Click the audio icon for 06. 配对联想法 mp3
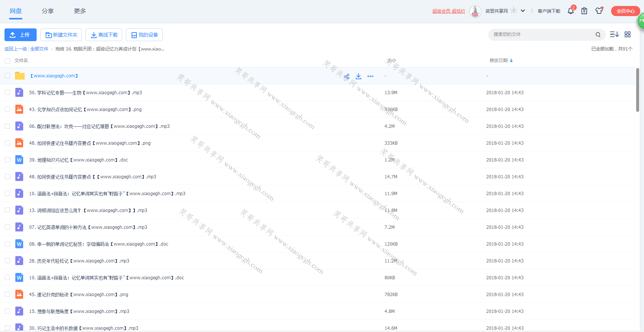The image size is (644, 332). 19,126
